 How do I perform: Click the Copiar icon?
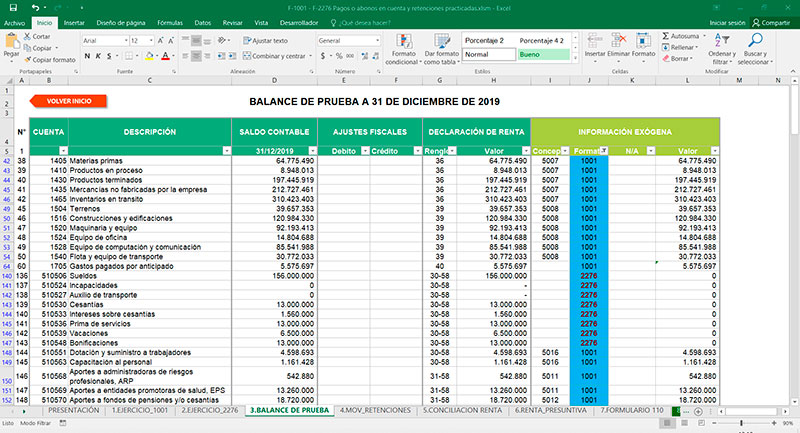coord(28,48)
